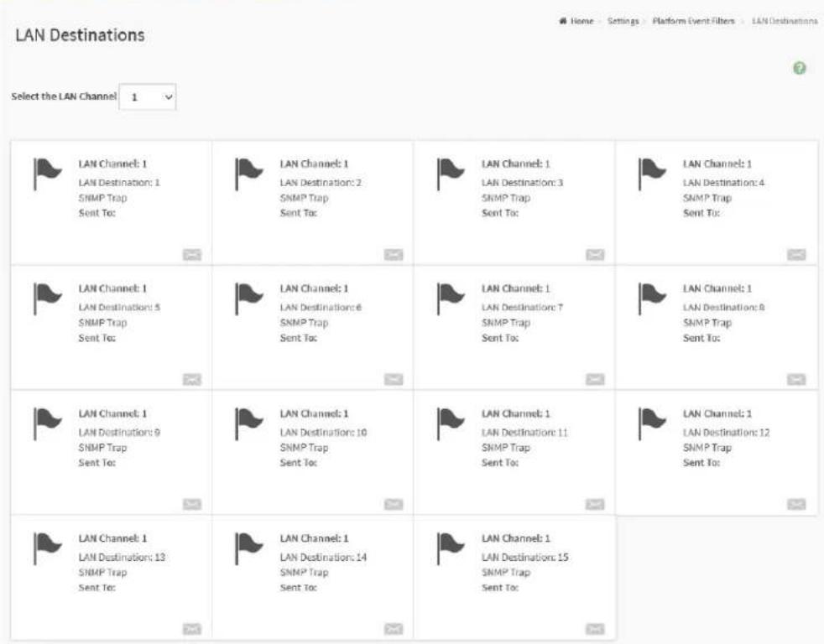Screen dimensions: 824x644
Task: Click the 'LAN Destinations' page heading
Action: (80, 35)
